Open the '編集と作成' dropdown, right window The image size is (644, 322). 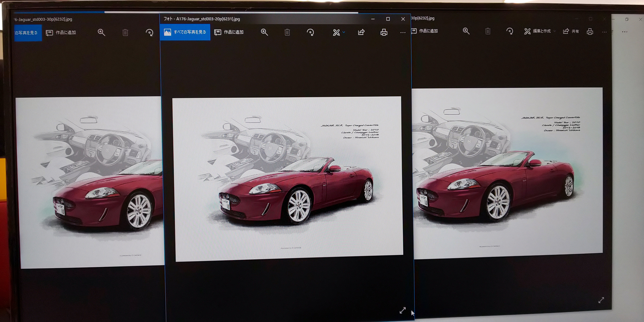(x=540, y=31)
